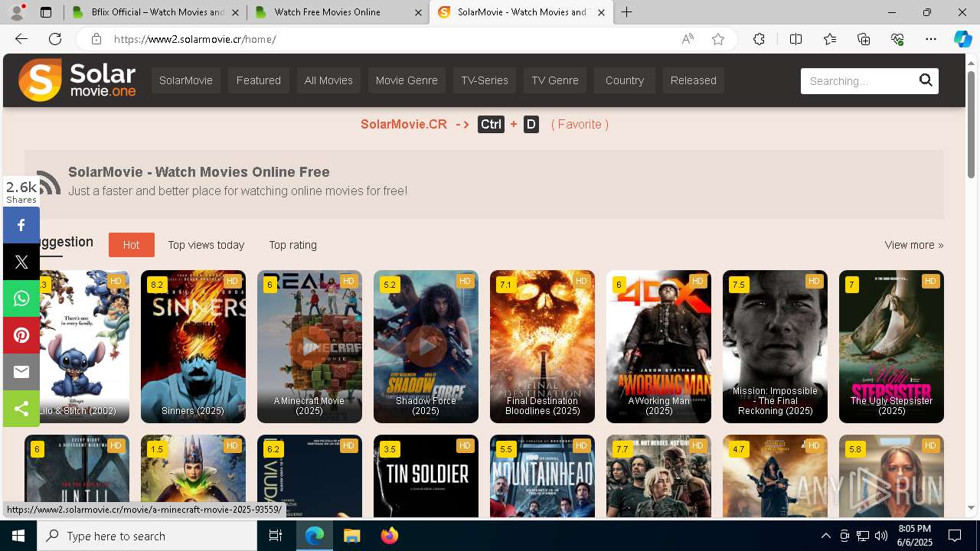Image resolution: width=980 pixels, height=551 pixels.
Task: Open the volume control tray icon
Action: point(881,536)
